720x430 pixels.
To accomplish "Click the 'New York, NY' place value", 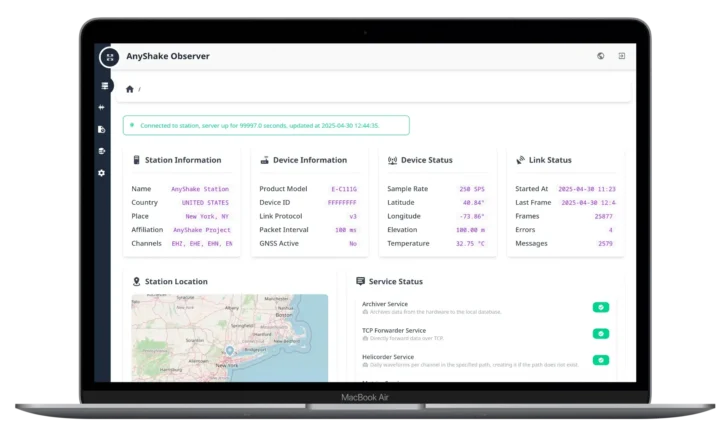I will (x=207, y=216).
